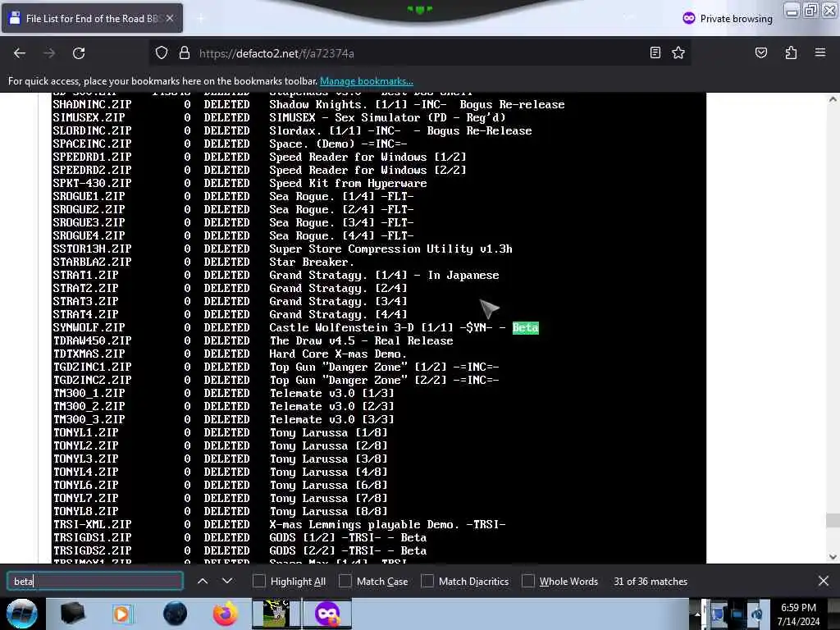840x630 pixels.
Task: Open Firefox from the taskbar
Action: [226, 614]
